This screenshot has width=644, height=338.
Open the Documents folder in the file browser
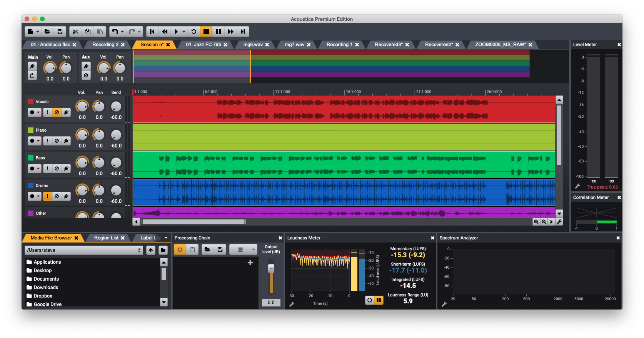coord(46,279)
